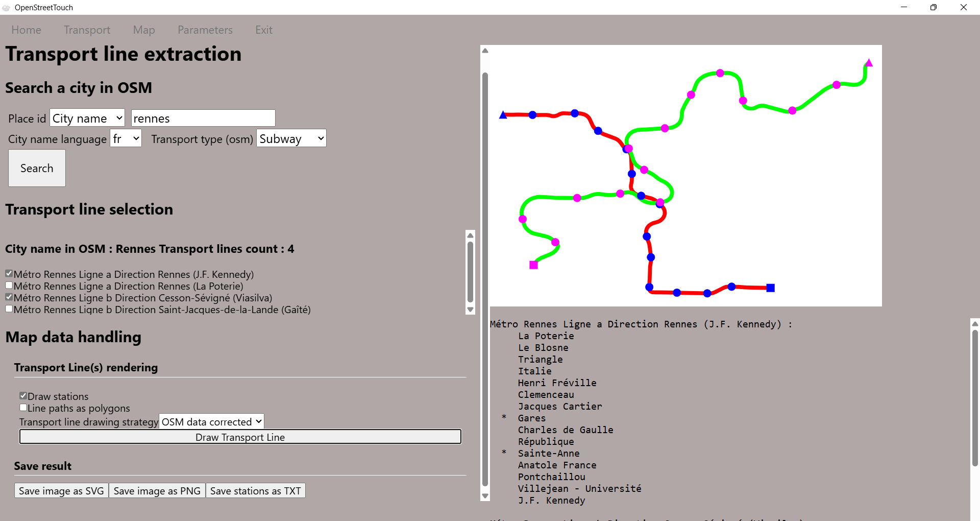The height and width of the screenshot is (521, 980).
Task: Click Save image as SVG
Action: tap(61, 491)
